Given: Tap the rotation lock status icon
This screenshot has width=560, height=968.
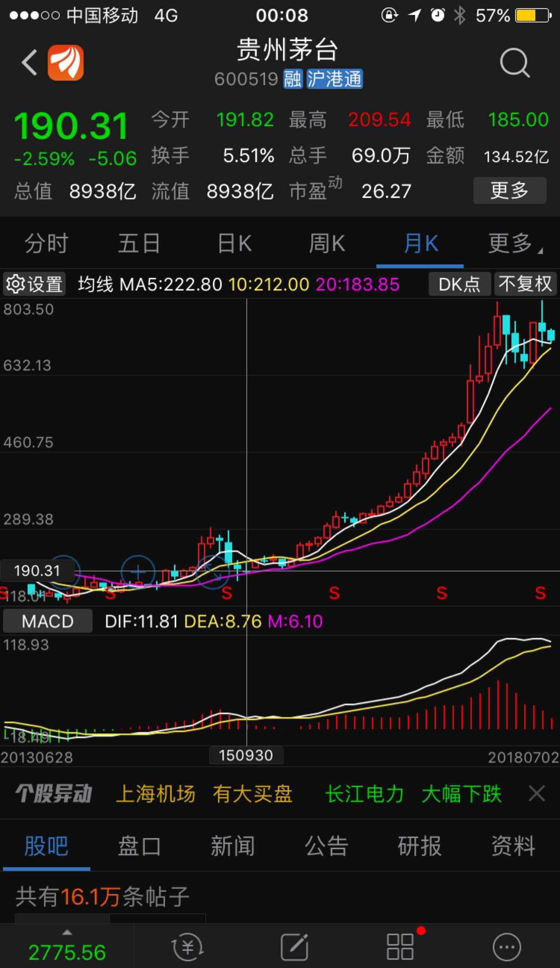Looking at the screenshot, I should click(389, 15).
